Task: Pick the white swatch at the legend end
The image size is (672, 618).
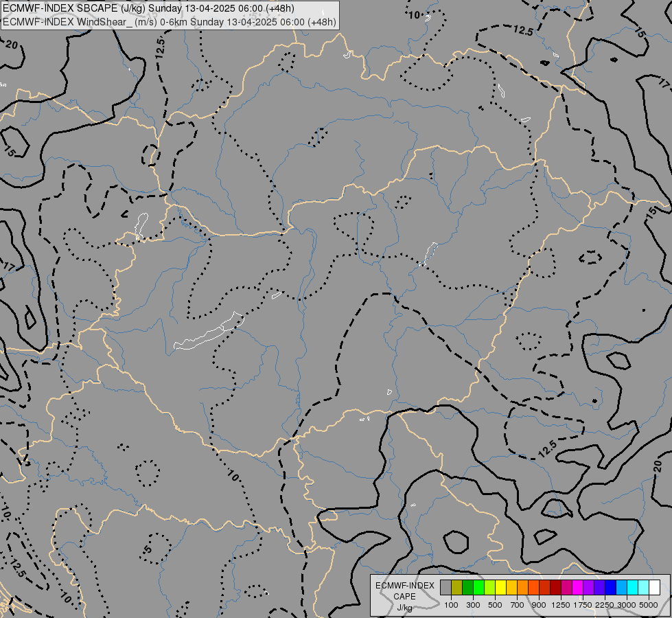Action: pyautogui.click(x=654, y=587)
